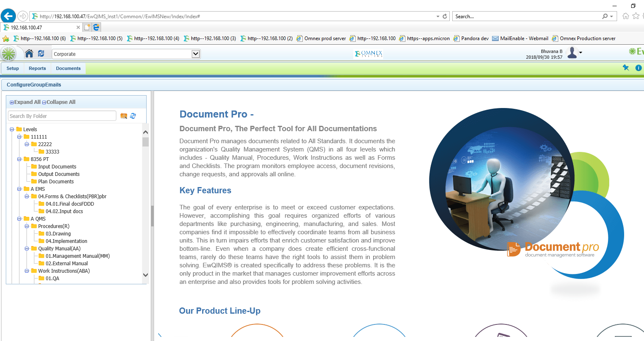Collapse the 22222 folder node
The height and width of the screenshot is (341, 644).
click(27, 144)
